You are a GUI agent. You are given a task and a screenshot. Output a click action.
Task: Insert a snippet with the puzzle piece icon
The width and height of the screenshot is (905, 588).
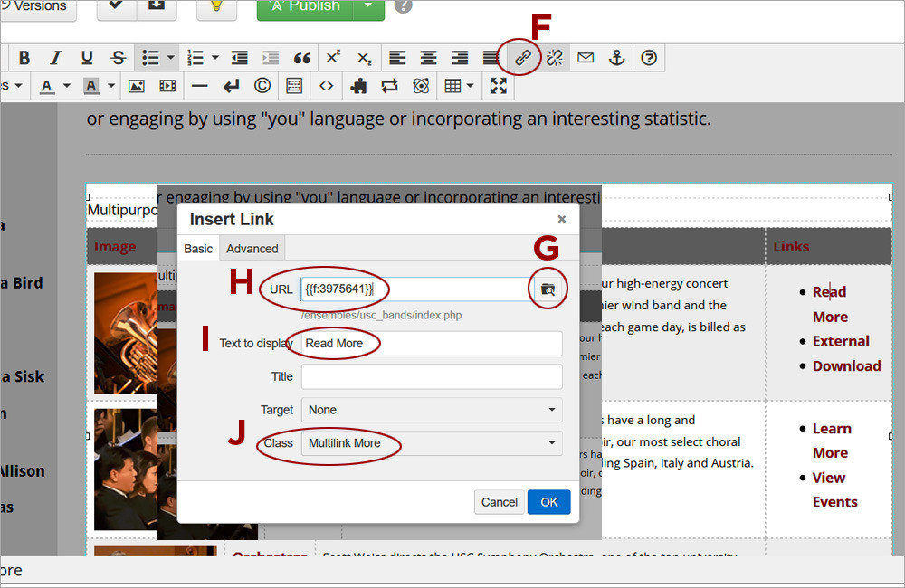[358, 86]
